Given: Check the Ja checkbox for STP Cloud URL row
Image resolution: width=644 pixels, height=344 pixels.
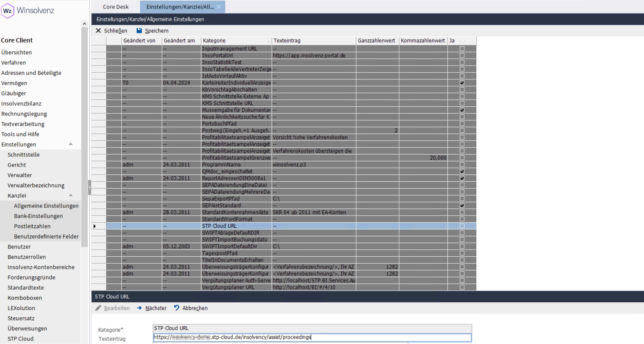Looking at the screenshot, I should pos(462,226).
